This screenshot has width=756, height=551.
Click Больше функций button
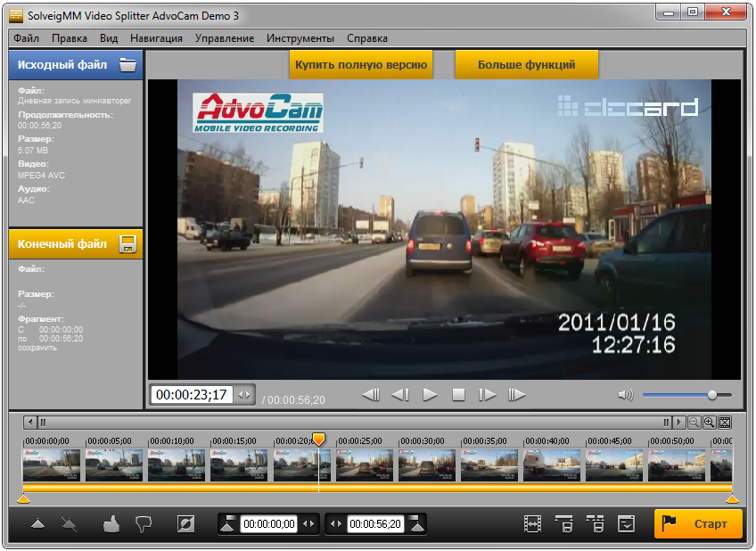point(527,64)
